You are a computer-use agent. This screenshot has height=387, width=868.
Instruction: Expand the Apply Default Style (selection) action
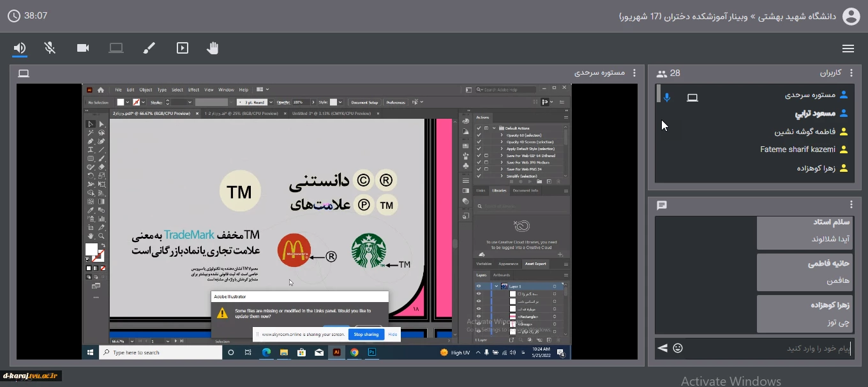coord(502,149)
